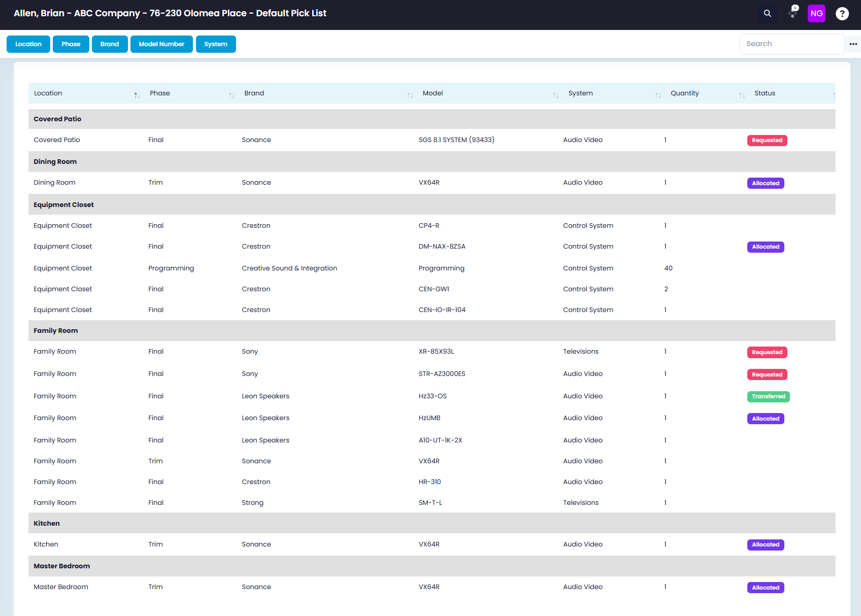The height and width of the screenshot is (616, 861).
Task: Select the System grouping button
Action: tap(216, 44)
